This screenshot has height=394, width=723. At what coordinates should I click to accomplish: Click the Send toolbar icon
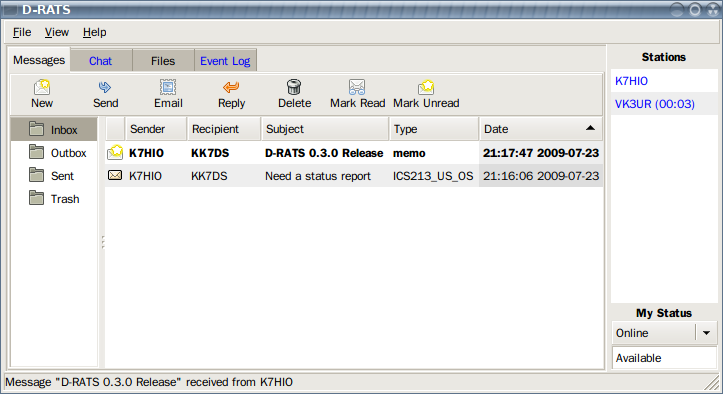click(105, 87)
